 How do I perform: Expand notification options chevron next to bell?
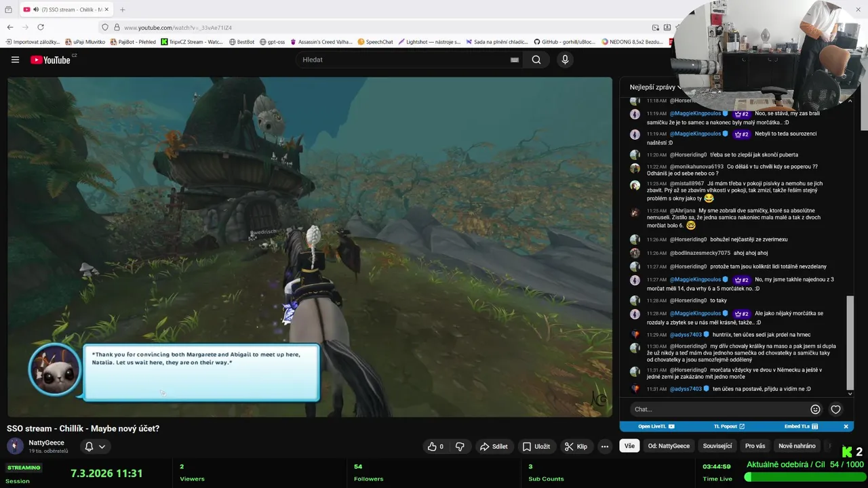tap(102, 447)
